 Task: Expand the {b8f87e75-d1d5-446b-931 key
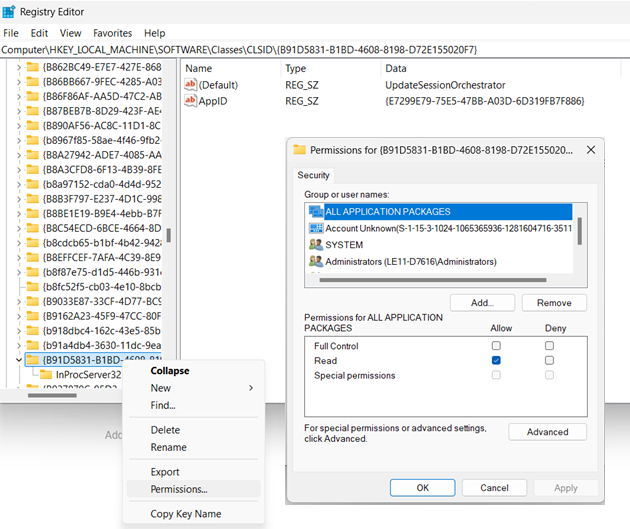click(18, 272)
